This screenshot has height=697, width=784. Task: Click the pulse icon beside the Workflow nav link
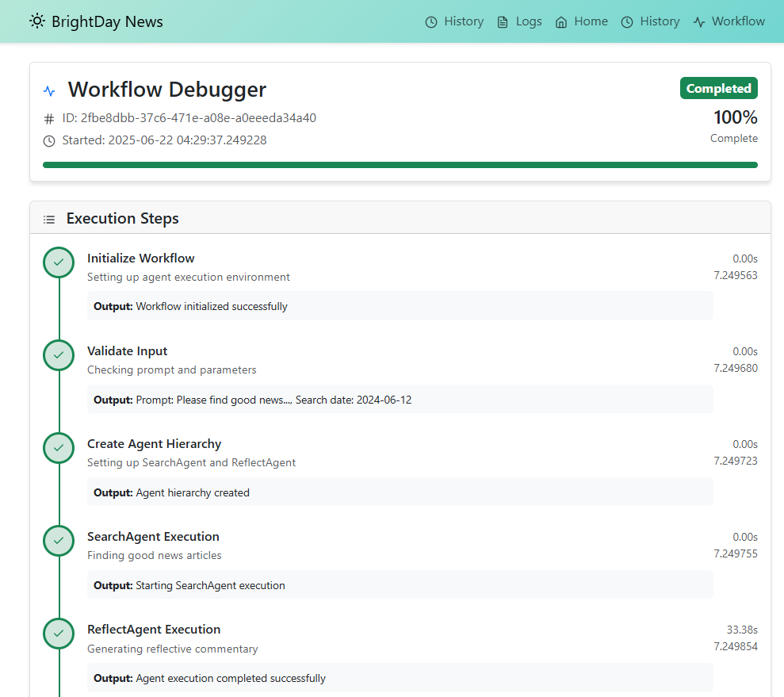click(x=699, y=22)
